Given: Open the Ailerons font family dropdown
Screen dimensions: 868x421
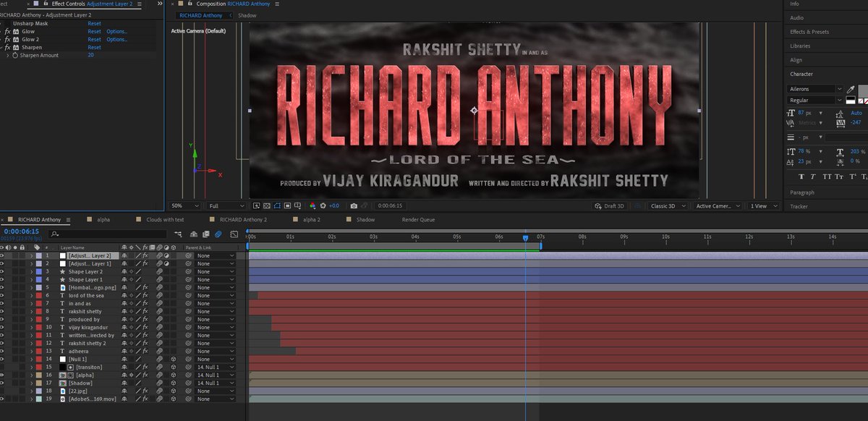Looking at the screenshot, I should (x=815, y=89).
